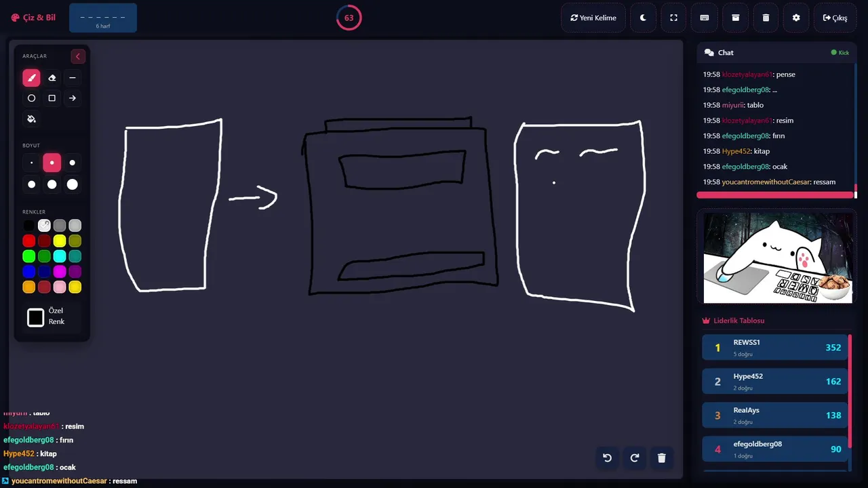Select REWSS1 leaderboard row
868x488 pixels.
tap(775, 348)
